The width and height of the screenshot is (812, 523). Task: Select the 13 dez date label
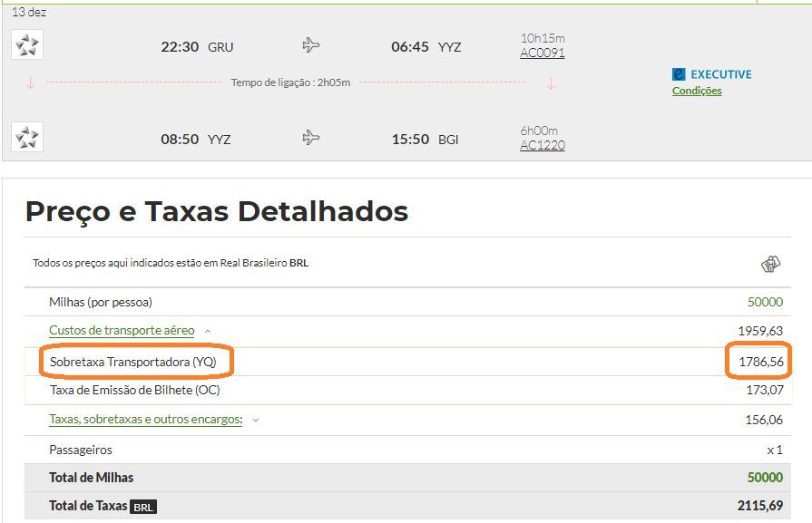pyautogui.click(x=29, y=12)
